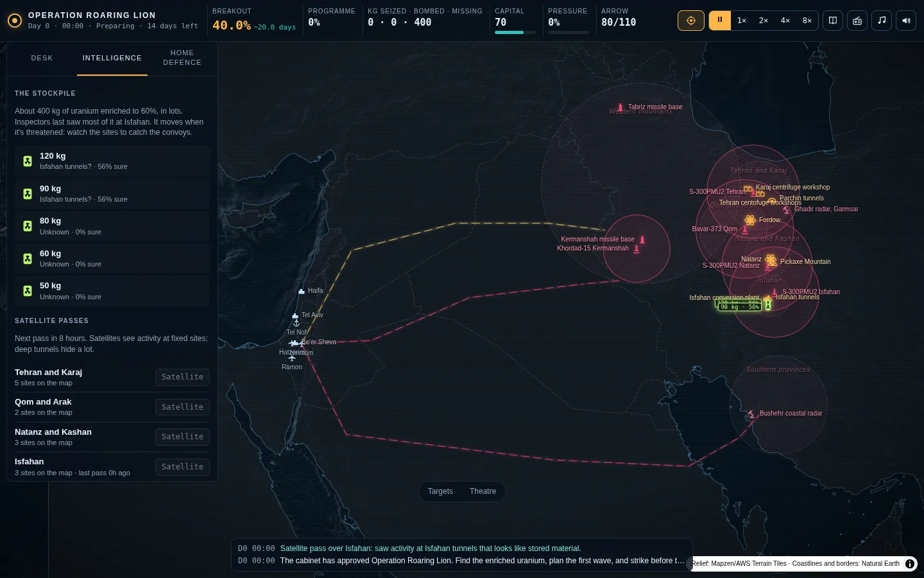The image size is (924, 578).
Task: Open the map attribution info icon
Action: point(910,564)
